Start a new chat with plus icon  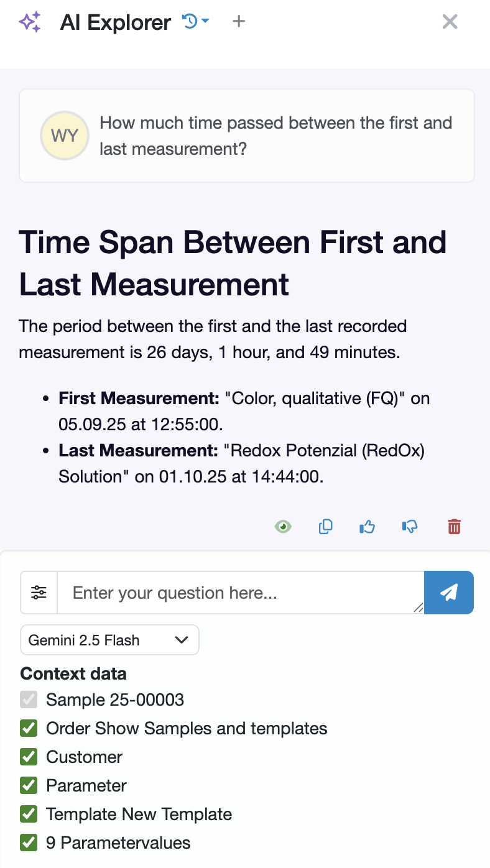pyautogui.click(x=239, y=22)
